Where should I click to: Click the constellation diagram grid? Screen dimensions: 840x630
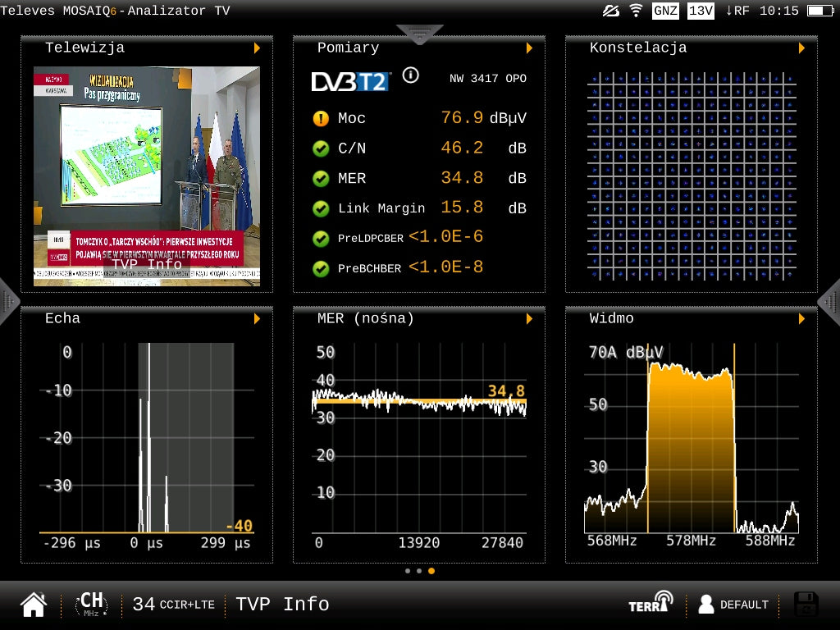coord(692,176)
